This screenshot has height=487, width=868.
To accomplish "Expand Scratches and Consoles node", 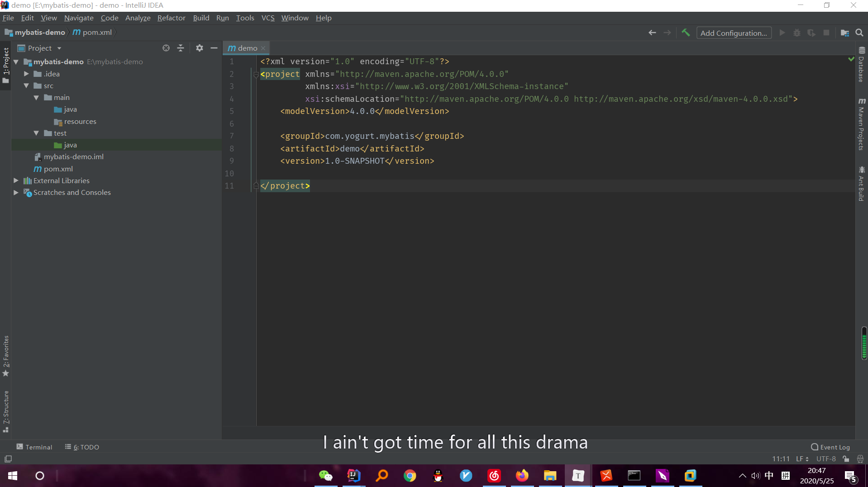I will (16, 192).
